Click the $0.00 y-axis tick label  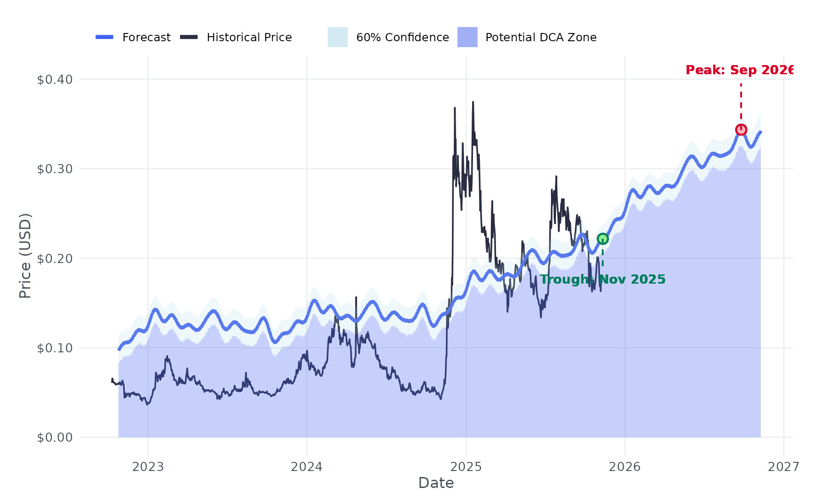tap(55, 438)
